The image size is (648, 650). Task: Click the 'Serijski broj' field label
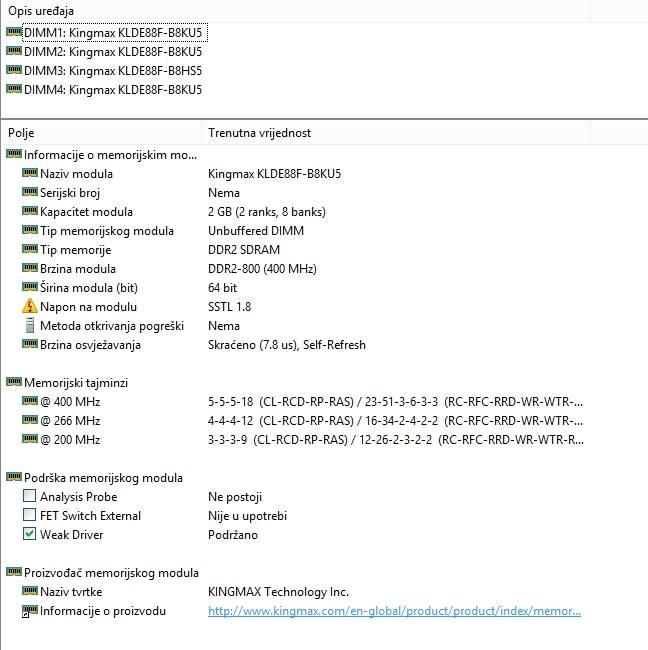coord(70,193)
